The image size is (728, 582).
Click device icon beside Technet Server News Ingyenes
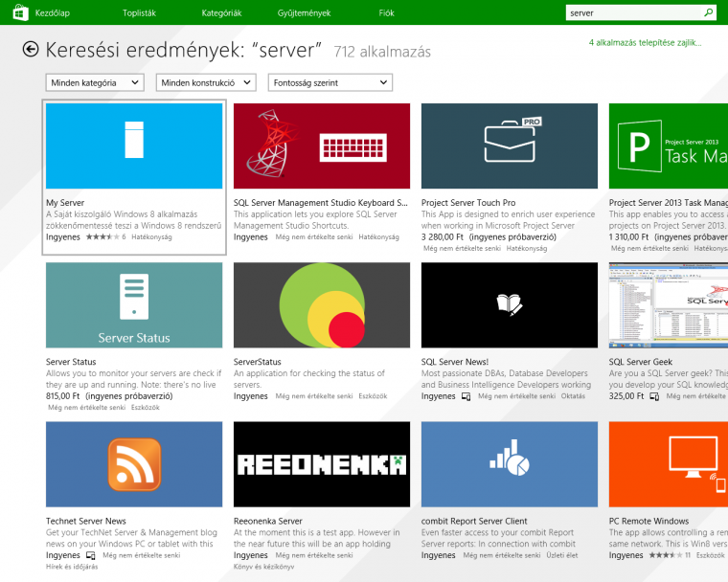pyautogui.click(x=91, y=555)
